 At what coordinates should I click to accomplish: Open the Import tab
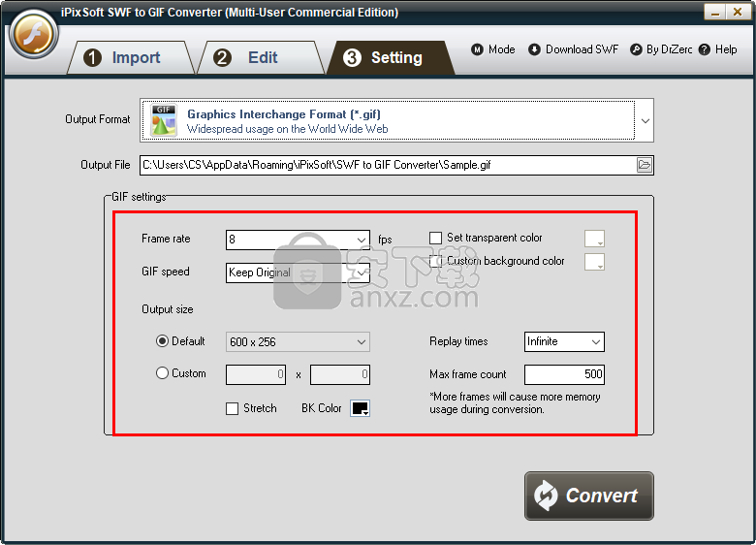pos(130,58)
